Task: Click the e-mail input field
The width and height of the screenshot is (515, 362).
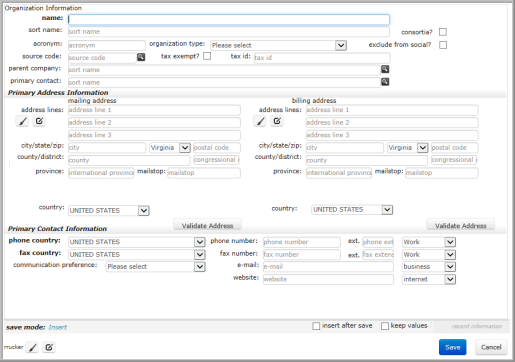Action: (x=328, y=267)
